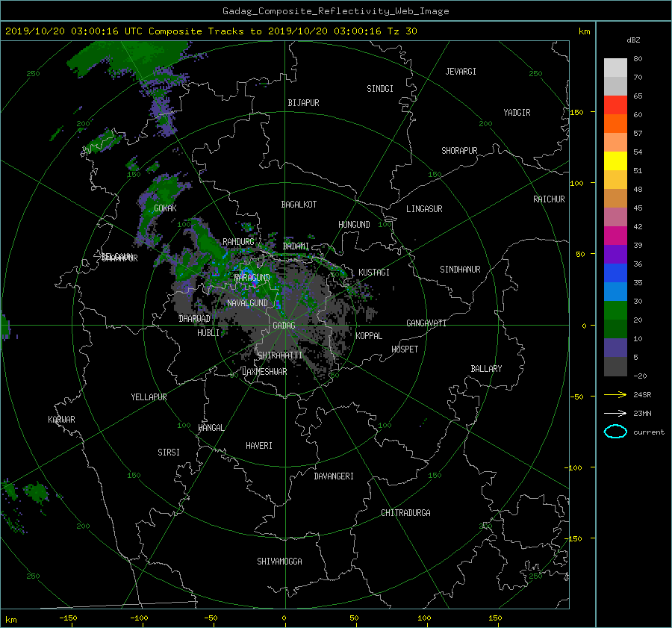Click the cyan current-track ellipse icon
672x628 pixels.
coord(615,432)
